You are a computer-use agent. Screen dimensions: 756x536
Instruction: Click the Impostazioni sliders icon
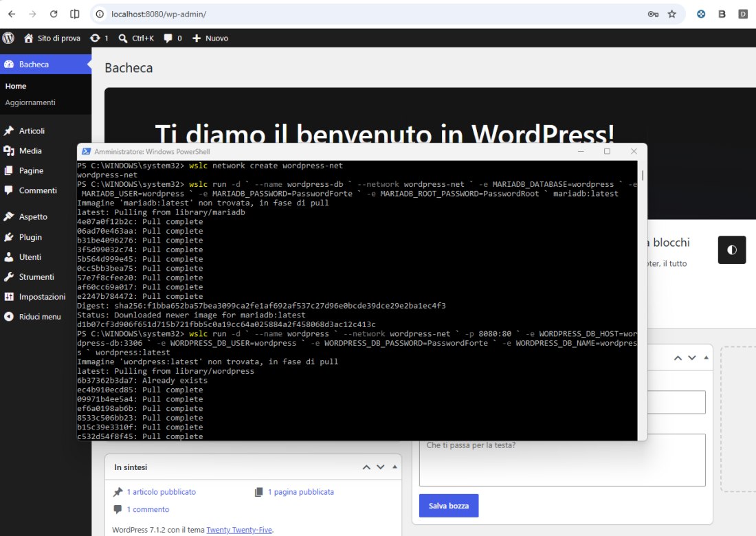point(9,296)
